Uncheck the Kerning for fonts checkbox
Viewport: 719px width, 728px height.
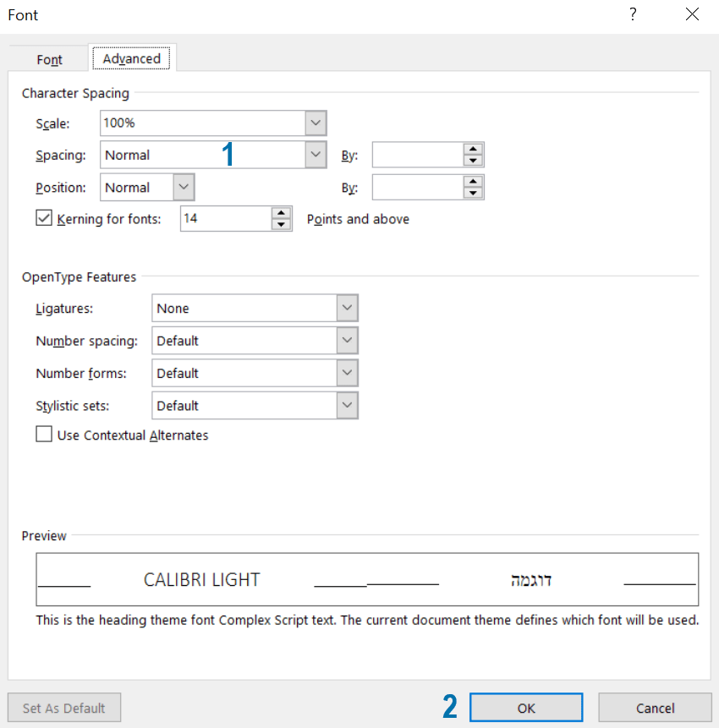pos(44,219)
